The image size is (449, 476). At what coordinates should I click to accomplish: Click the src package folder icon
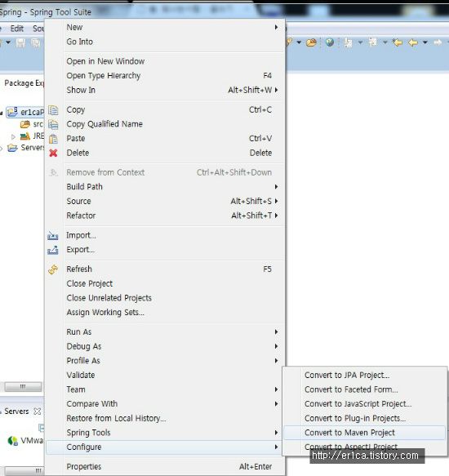pos(24,124)
